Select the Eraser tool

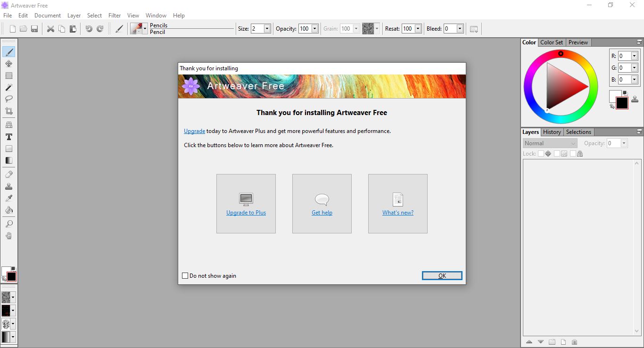click(8, 174)
